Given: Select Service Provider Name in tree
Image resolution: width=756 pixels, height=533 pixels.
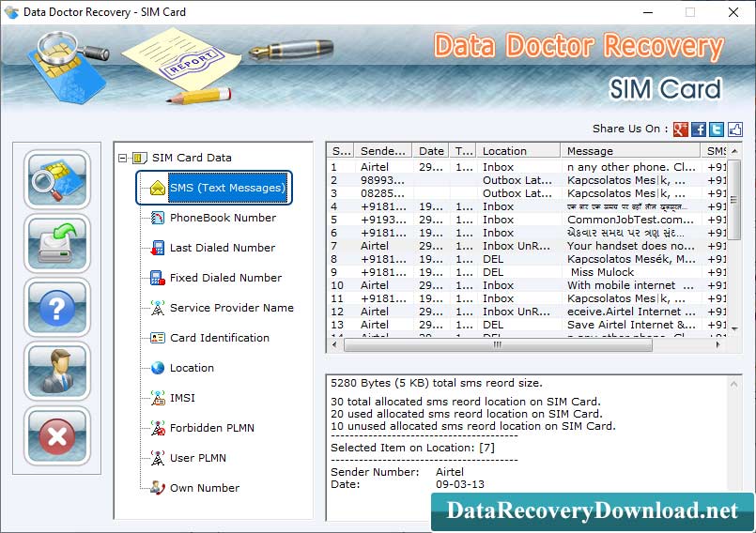Looking at the screenshot, I should (231, 308).
